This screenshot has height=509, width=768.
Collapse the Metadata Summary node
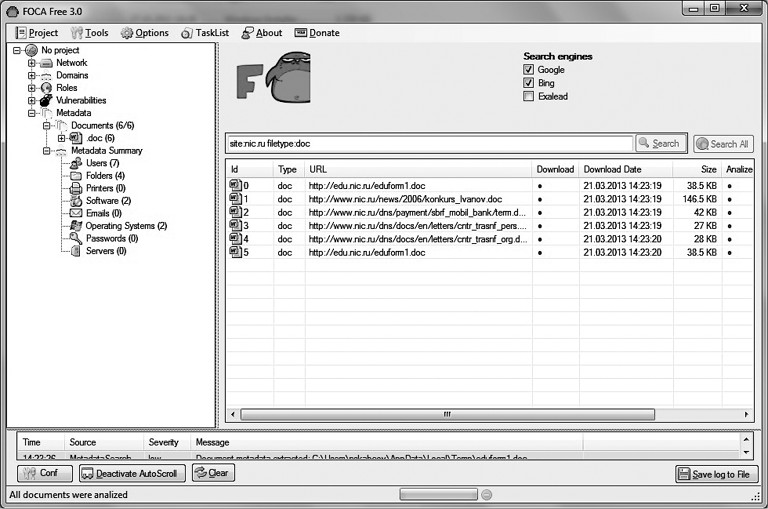(x=46, y=151)
